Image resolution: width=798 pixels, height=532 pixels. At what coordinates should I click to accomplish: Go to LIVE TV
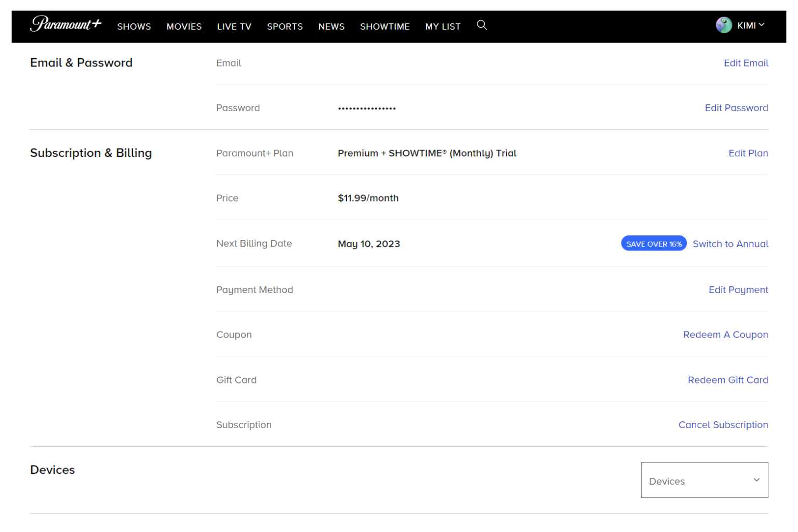tap(234, 26)
